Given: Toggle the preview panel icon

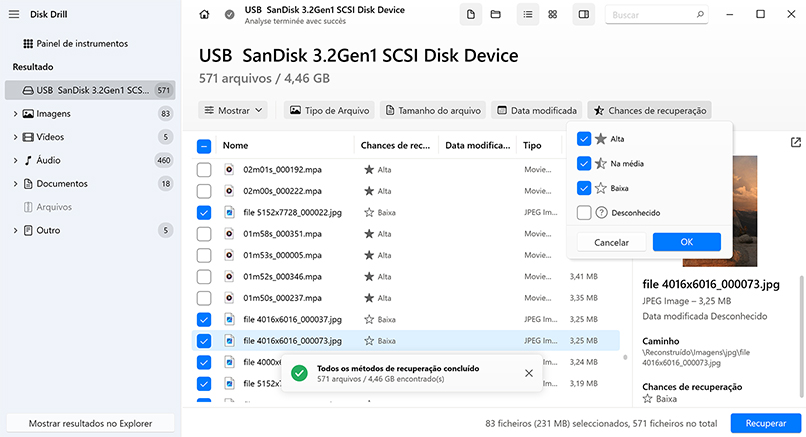Looking at the screenshot, I should 583,15.
